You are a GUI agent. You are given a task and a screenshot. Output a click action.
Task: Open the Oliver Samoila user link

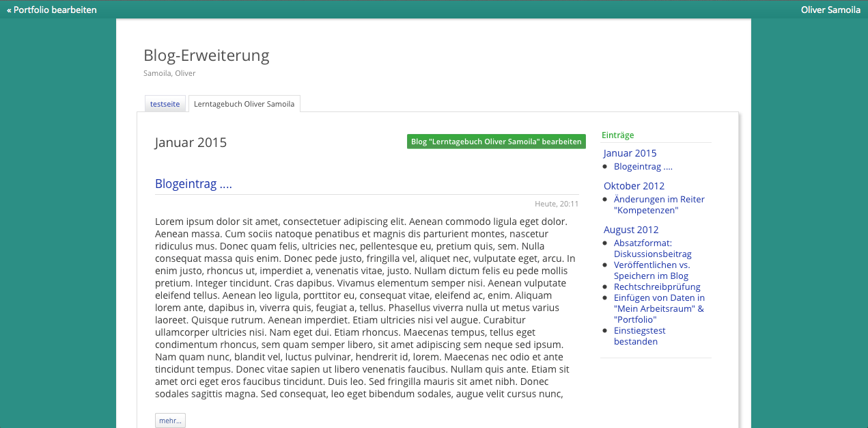point(830,10)
